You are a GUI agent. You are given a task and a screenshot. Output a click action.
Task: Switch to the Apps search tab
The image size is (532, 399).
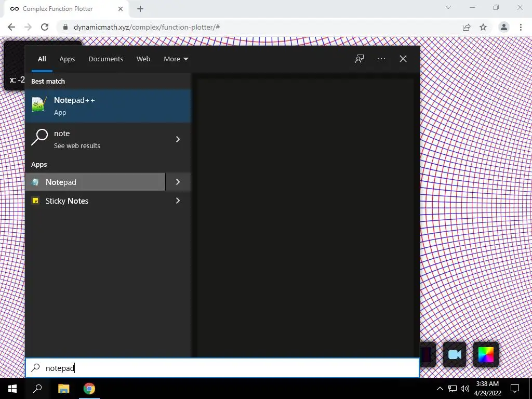click(x=67, y=59)
